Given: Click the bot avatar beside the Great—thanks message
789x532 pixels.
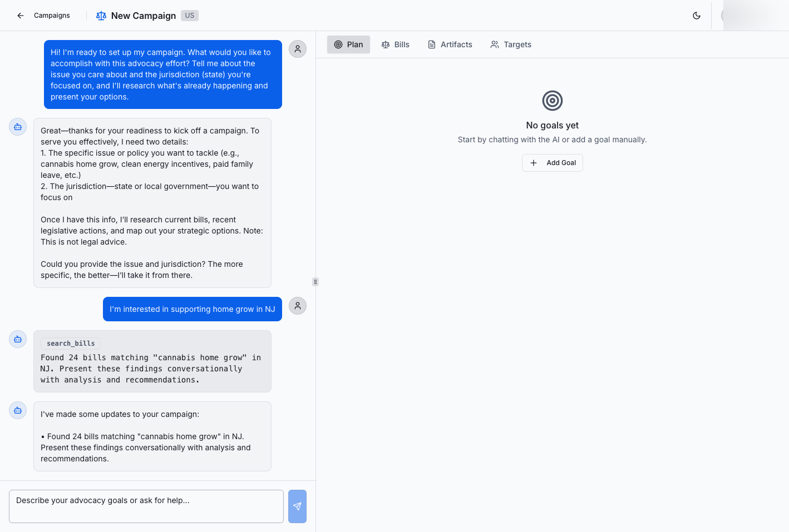Looking at the screenshot, I should [18, 127].
